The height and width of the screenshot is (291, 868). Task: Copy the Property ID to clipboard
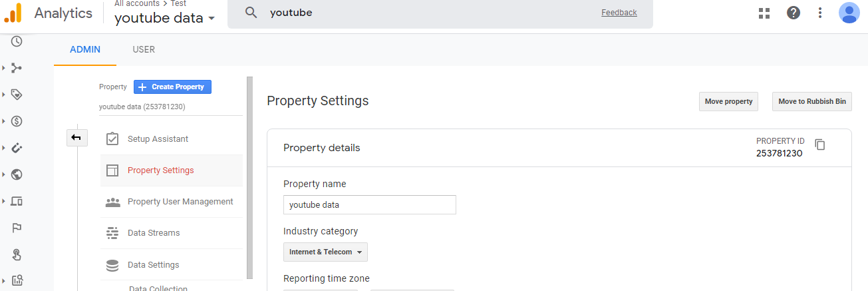(x=820, y=145)
